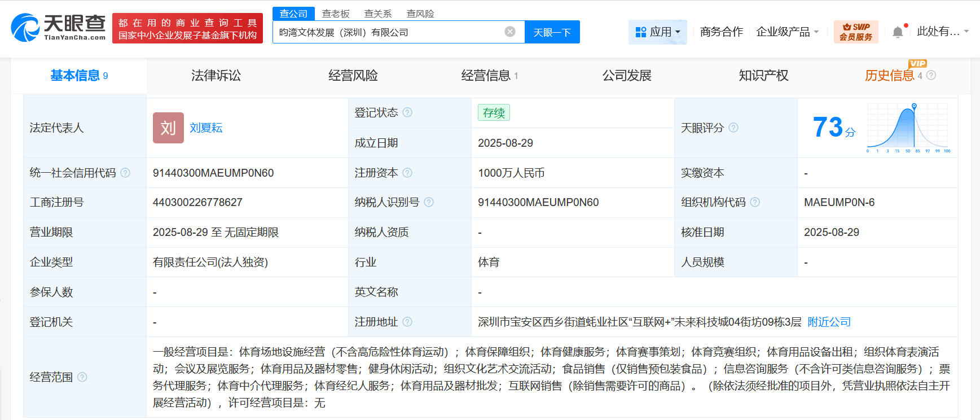The width and height of the screenshot is (980, 420).
Task: Click the help icon next to 注册资本
Action: pos(407,173)
